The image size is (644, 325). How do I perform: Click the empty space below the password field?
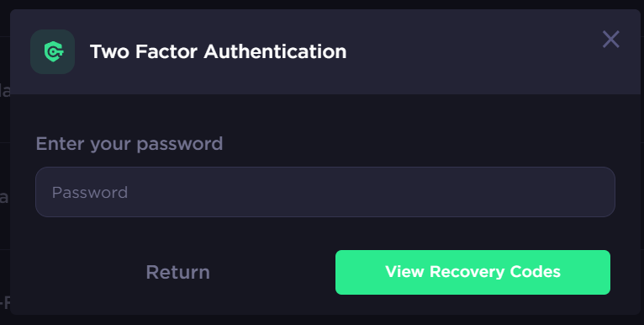[x=325, y=233]
